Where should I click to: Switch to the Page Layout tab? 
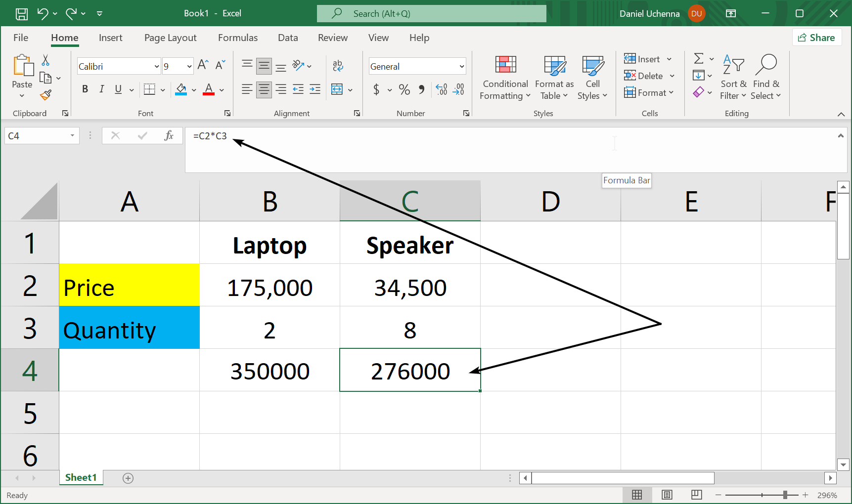point(170,38)
